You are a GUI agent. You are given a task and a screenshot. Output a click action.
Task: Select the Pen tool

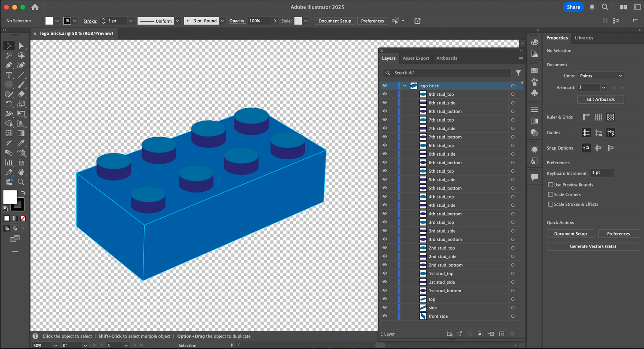coord(9,65)
